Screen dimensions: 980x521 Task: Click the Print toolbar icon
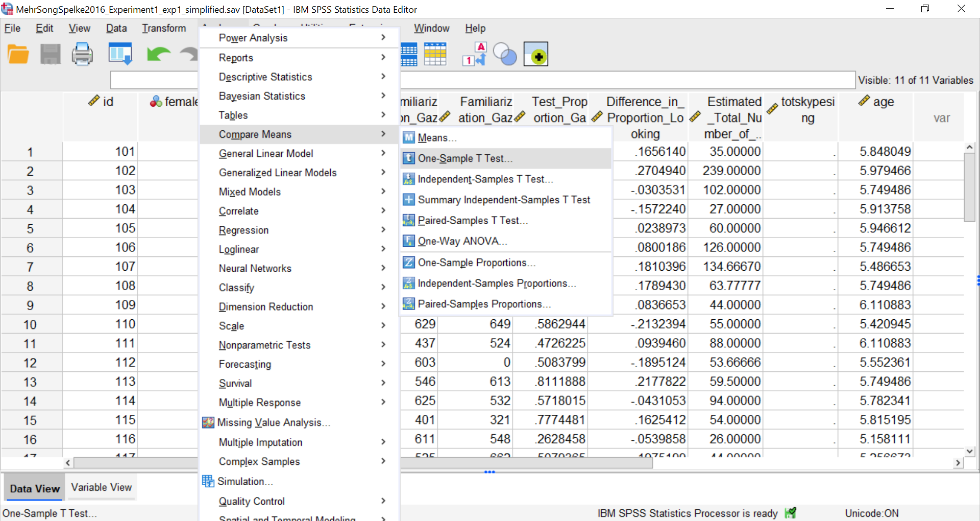82,54
